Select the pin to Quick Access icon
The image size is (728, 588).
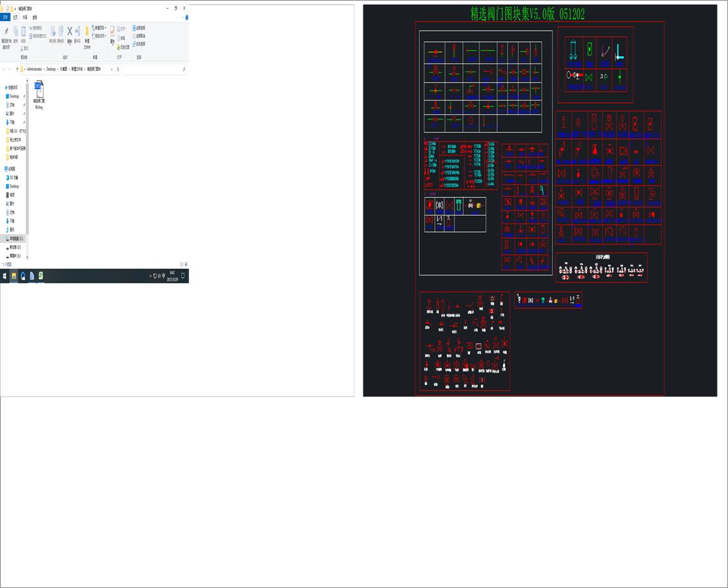[7, 32]
